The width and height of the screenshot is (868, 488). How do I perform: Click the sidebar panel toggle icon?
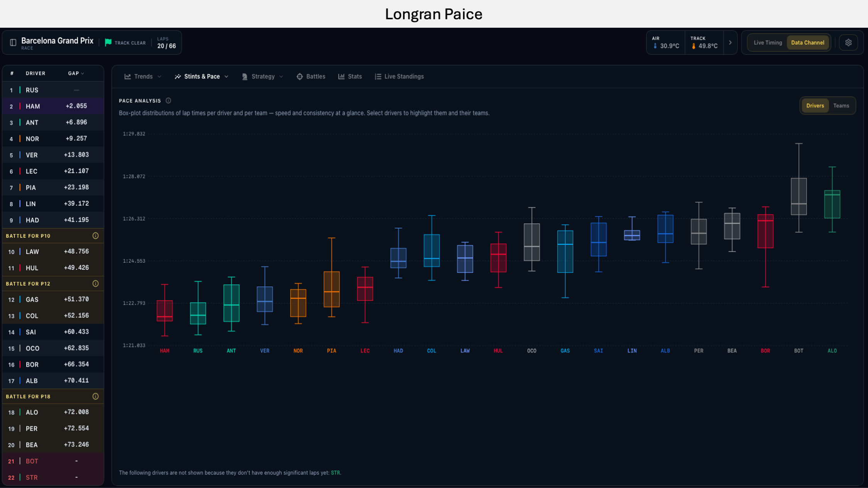(x=13, y=42)
